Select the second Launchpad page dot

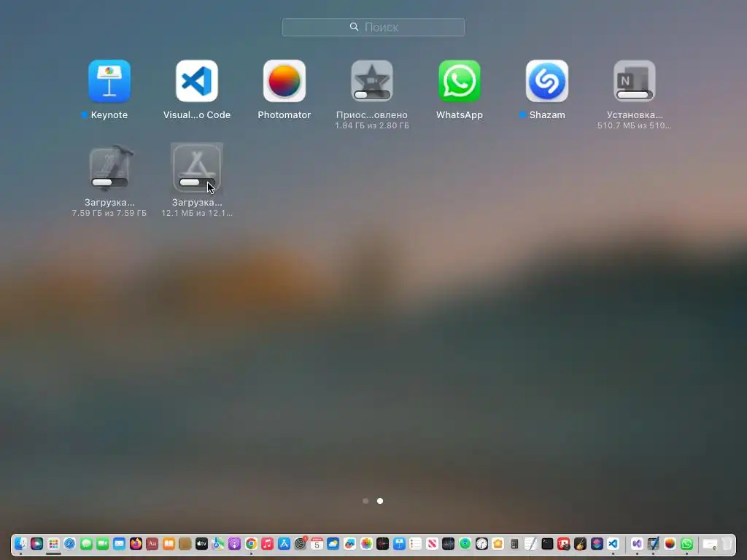(x=379, y=501)
